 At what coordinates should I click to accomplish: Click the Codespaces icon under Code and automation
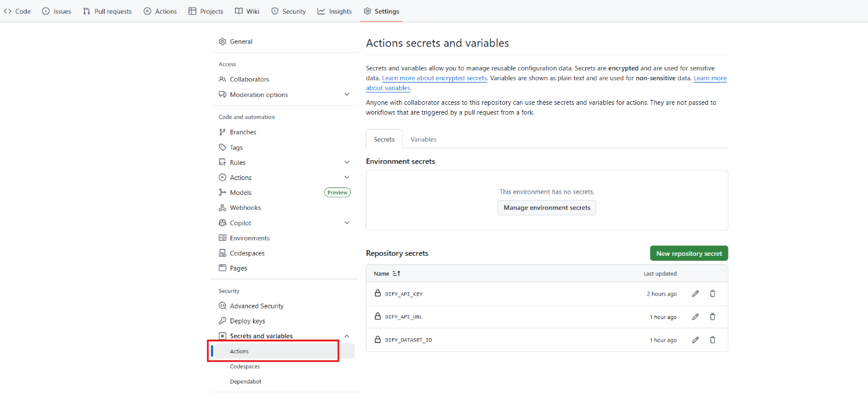223,253
